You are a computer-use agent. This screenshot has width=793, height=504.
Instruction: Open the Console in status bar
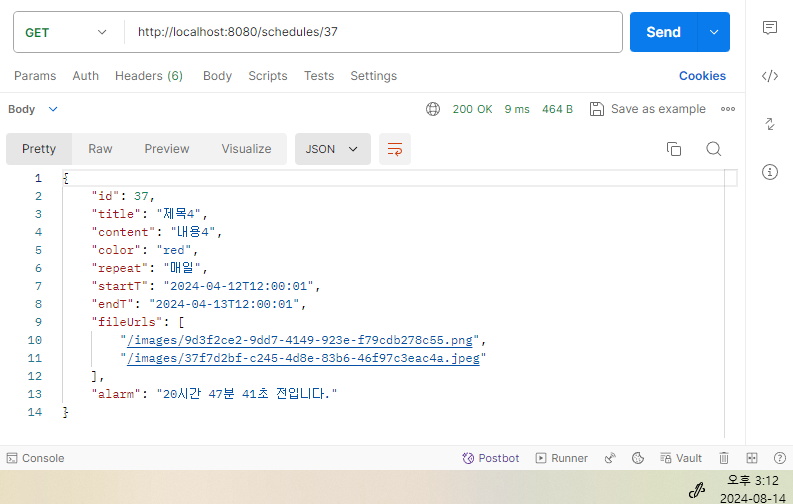point(35,458)
